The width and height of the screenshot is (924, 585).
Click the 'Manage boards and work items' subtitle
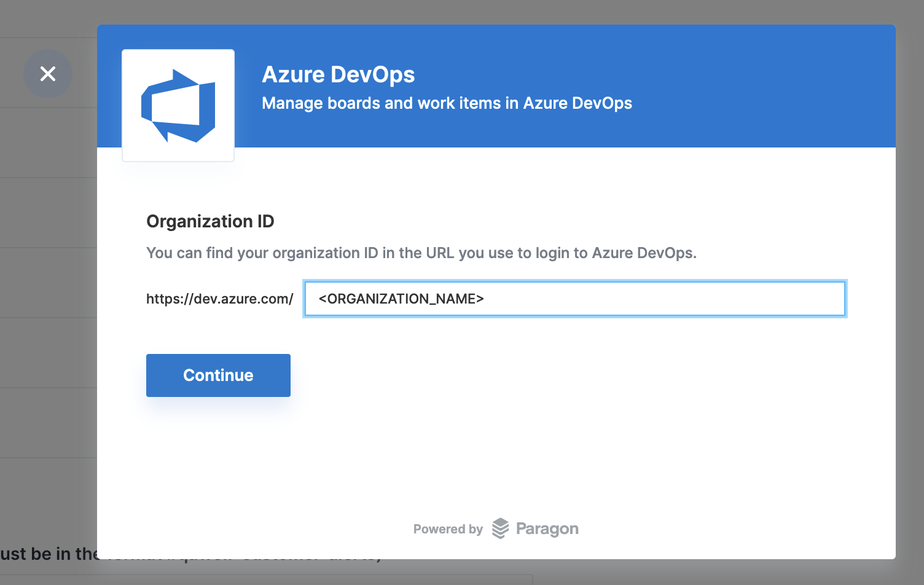[x=447, y=103]
